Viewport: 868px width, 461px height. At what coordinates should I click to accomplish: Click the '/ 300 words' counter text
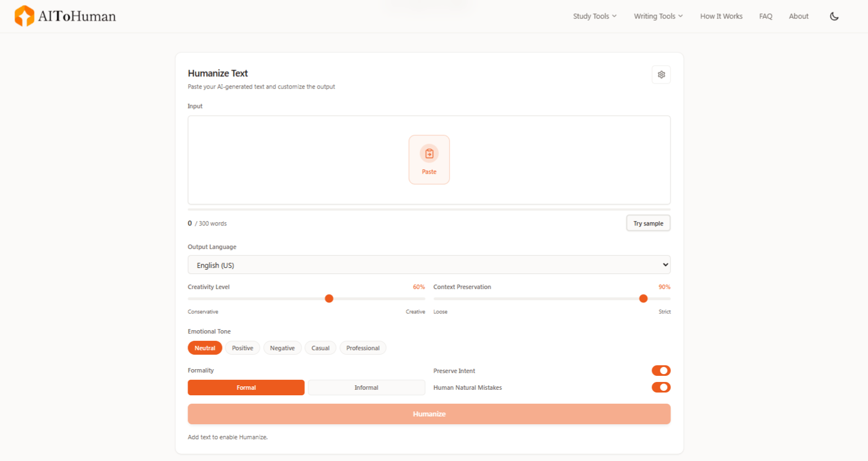[211, 224]
